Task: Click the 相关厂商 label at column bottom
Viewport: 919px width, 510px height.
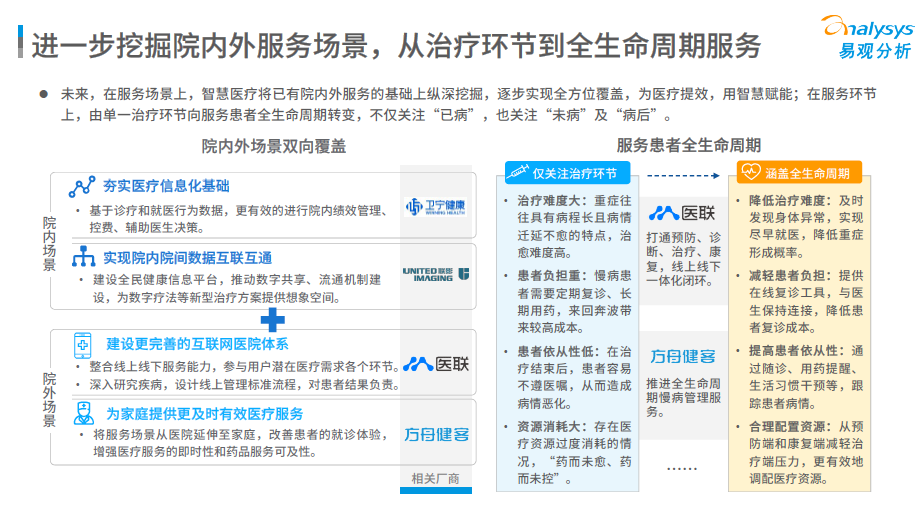Action: click(435, 478)
